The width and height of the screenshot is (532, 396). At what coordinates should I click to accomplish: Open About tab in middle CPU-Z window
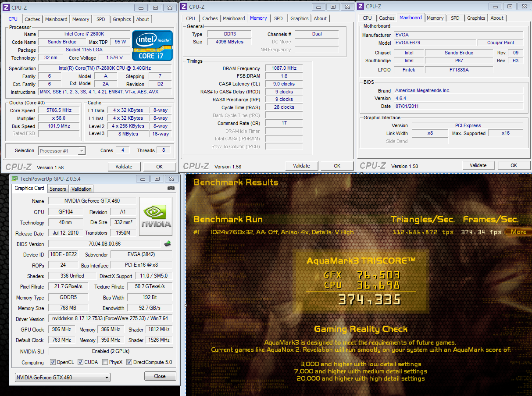click(x=320, y=18)
